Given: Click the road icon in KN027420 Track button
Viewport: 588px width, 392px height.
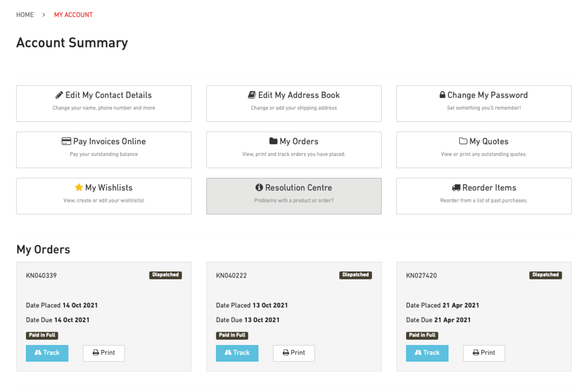Looking at the screenshot, I should point(418,353).
